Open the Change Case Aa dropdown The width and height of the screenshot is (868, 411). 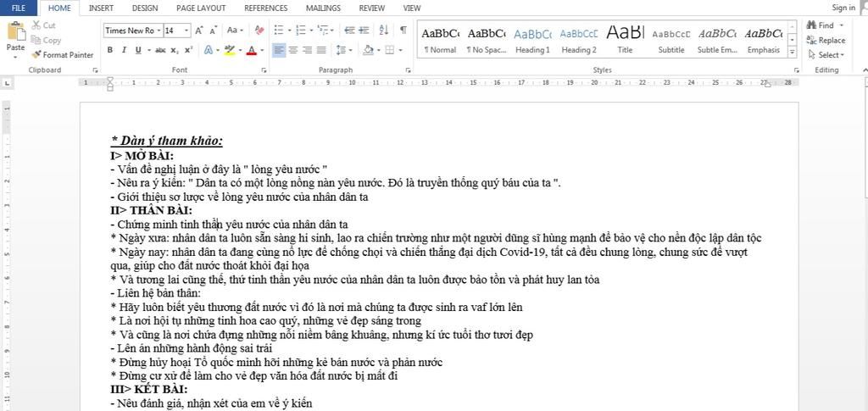coord(235,31)
